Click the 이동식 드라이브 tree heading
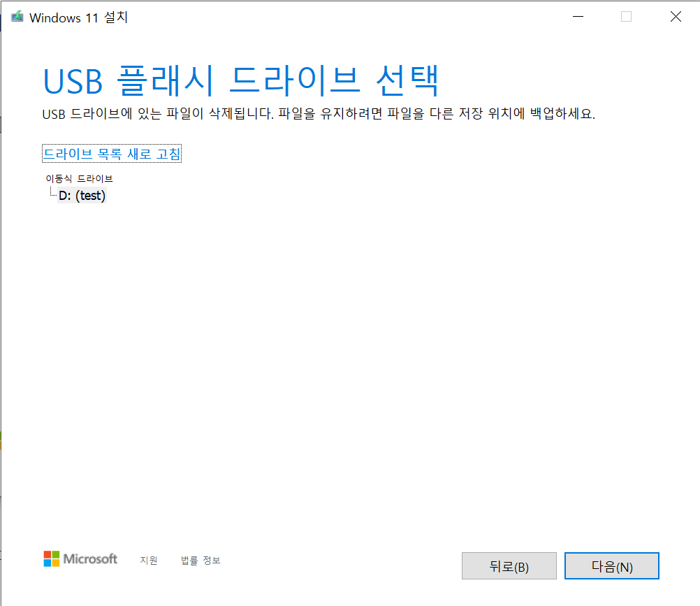 [x=79, y=179]
